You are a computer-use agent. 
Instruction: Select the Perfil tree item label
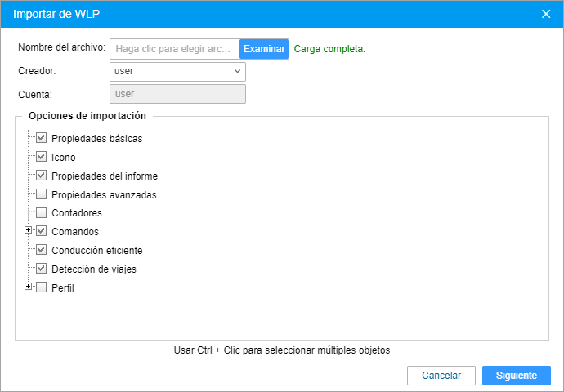click(63, 288)
